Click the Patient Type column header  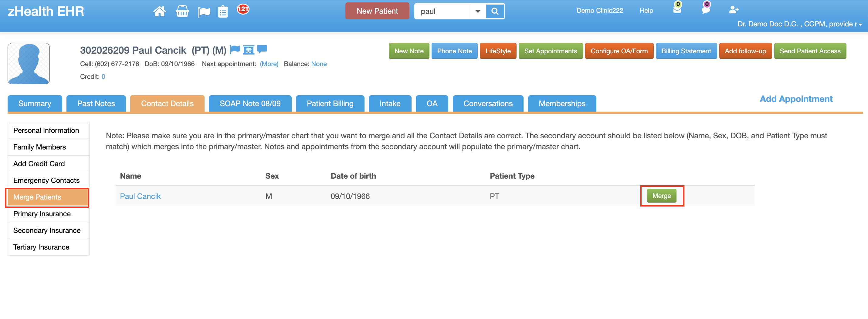[x=512, y=176]
